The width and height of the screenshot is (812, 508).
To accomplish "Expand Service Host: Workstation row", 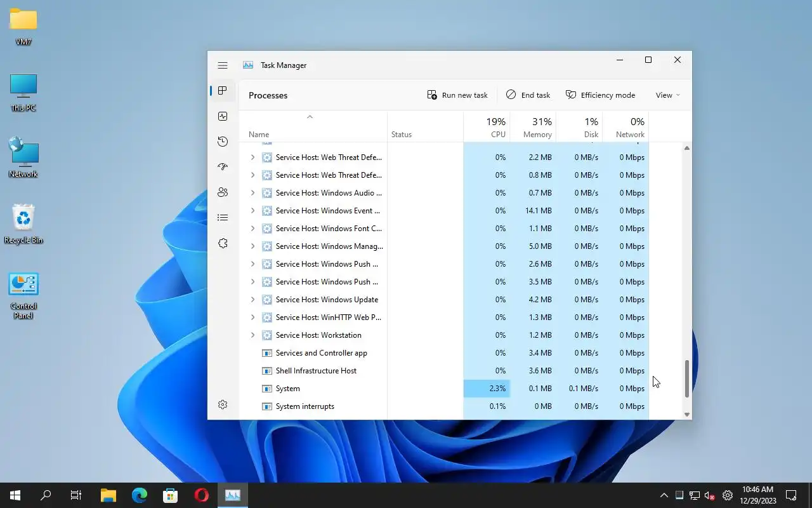I will 252,335.
